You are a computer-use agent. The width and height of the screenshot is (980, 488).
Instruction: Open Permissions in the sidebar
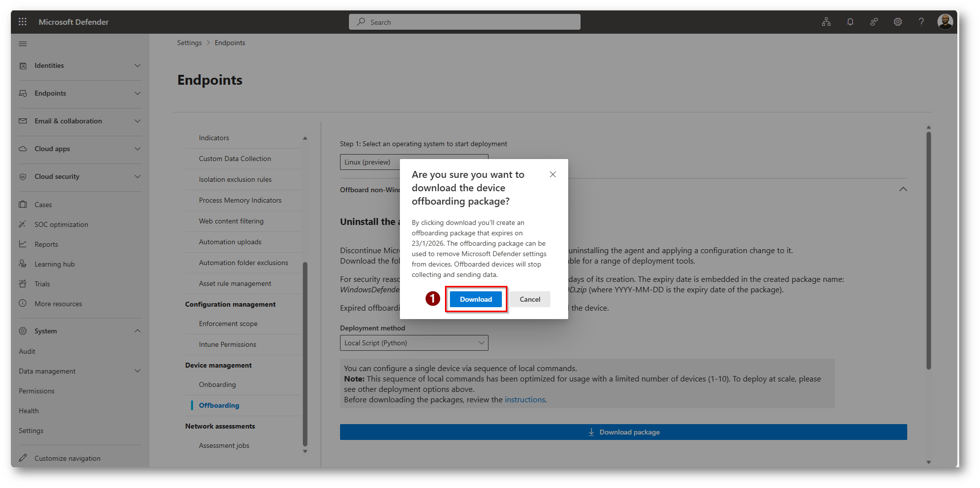tap(37, 391)
